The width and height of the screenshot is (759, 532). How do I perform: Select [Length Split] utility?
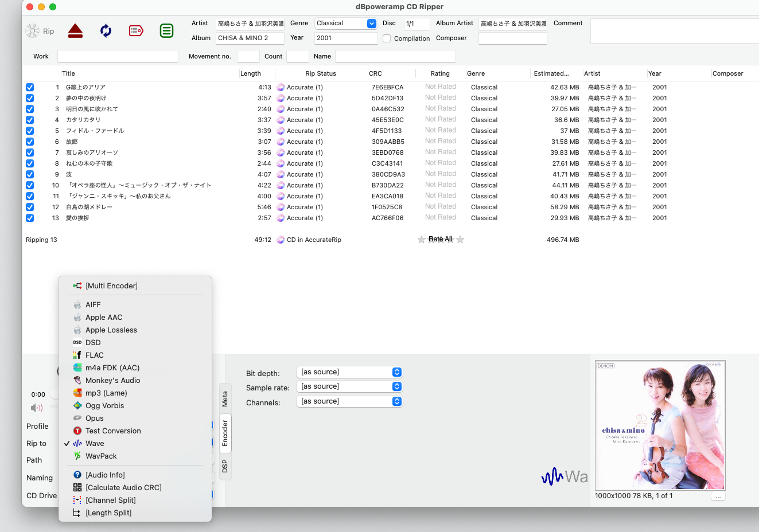click(x=135, y=513)
